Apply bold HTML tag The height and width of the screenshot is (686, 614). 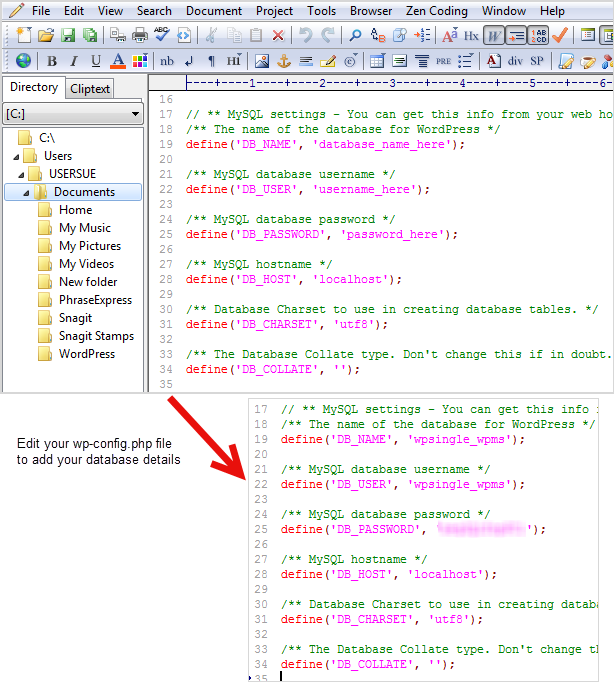coord(52,61)
